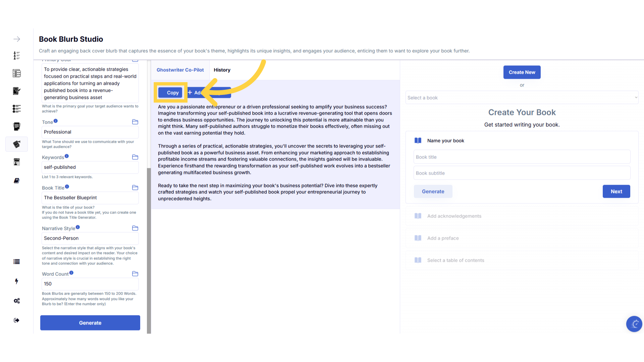Expand the sidebar with the arrow icon
This screenshot has height=362, width=644.
(x=17, y=39)
